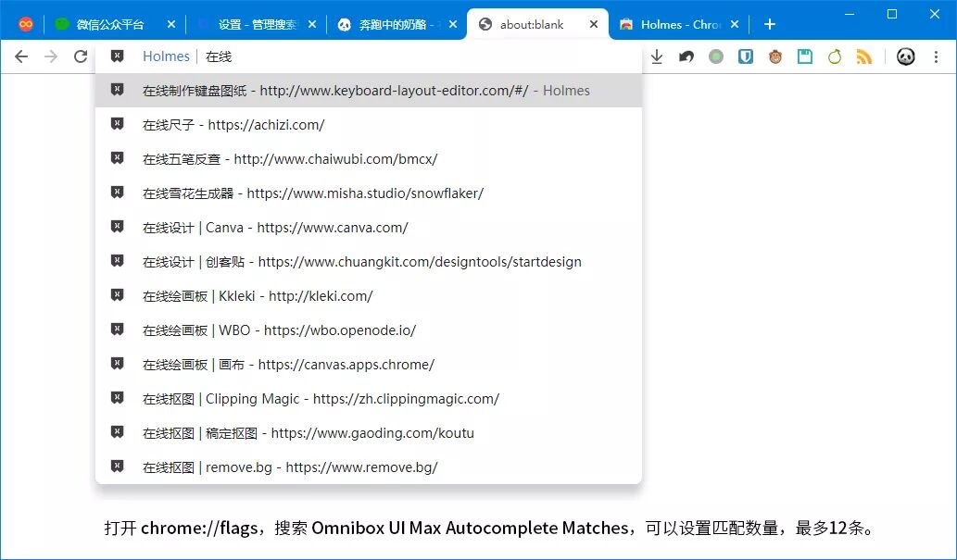Select suggestion 在线设计 | Canva
This screenshot has width=957, height=560.
click(369, 228)
